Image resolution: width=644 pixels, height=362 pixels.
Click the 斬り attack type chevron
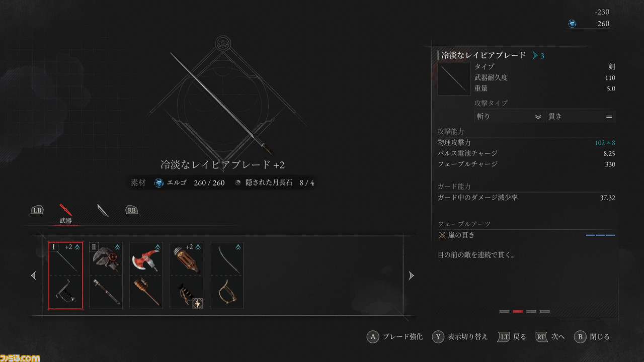click(x=538, y=117)
